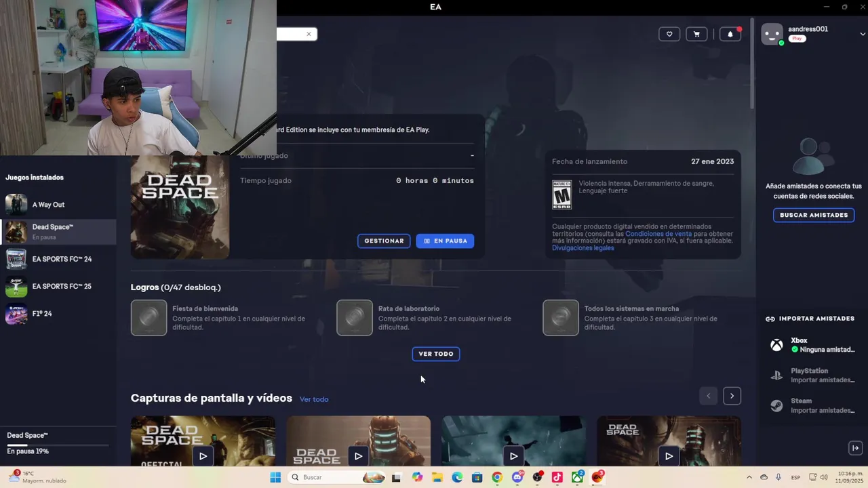Image resolution: width=868 pixels, height=488 pixels.
Task: Open the notifications bell
Action: coord(730,34)
